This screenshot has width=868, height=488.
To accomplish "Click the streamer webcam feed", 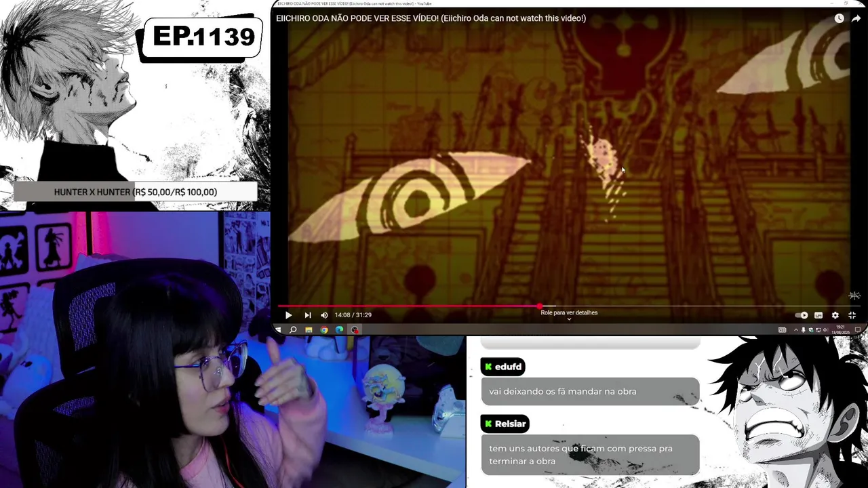I will tap(233, 350).
